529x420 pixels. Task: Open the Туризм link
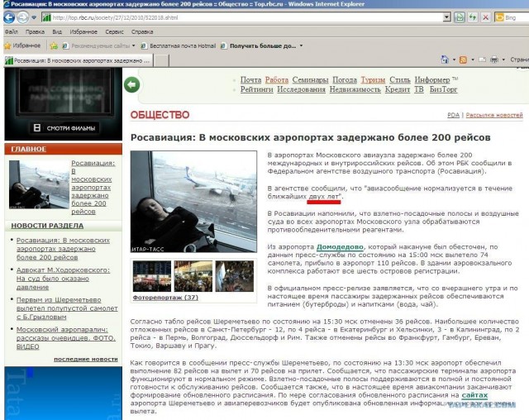[373, 80]
